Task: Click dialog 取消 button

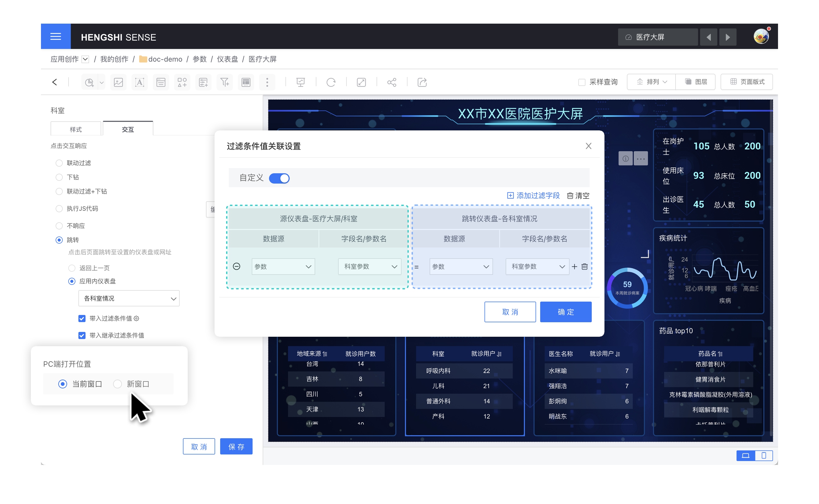Action: click(510, 312)
